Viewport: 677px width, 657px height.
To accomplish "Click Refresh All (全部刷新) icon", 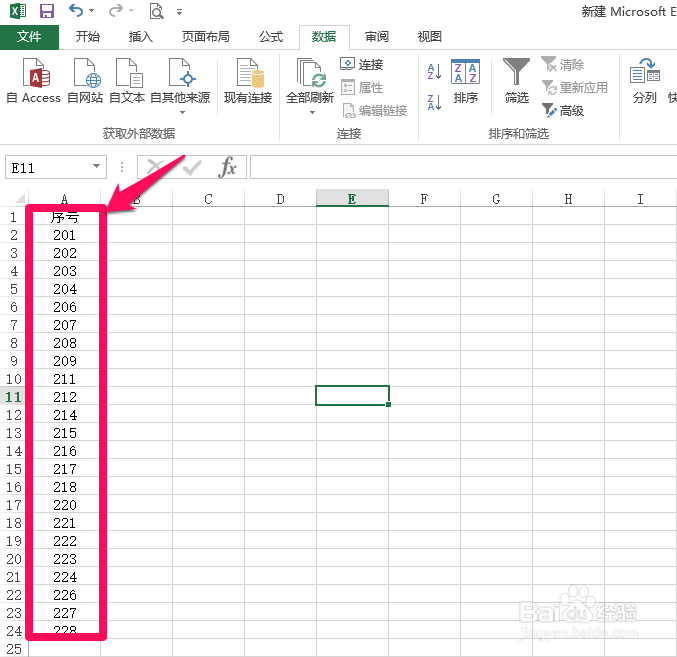I will [x=310, y=73].
